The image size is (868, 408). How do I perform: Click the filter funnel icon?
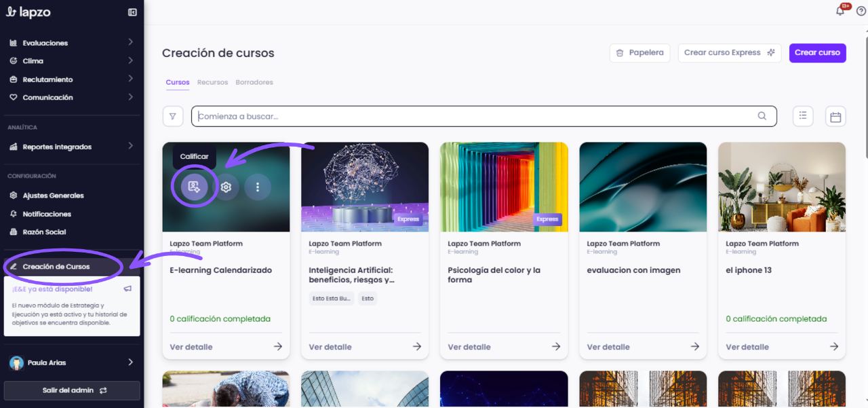click(173, 116)
